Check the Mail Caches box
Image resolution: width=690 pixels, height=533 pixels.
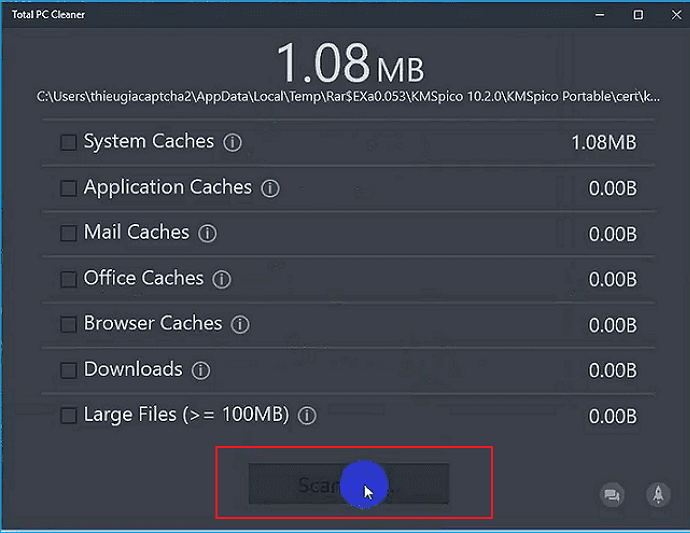click(68, 234)
